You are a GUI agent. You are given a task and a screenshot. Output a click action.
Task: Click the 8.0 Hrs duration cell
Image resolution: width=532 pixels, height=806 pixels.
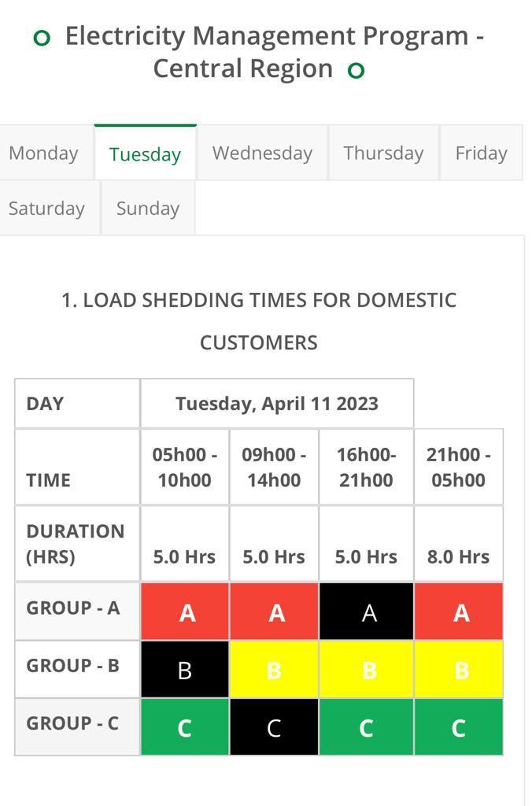(x=459, y=543)
